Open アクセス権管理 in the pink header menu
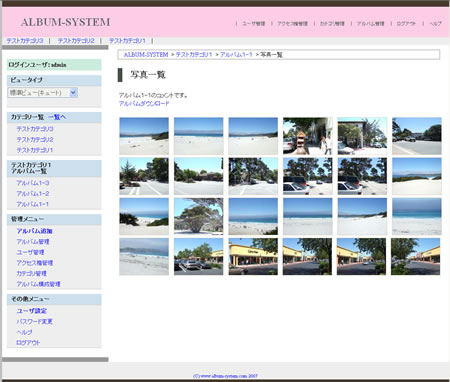Viewport: 450px width, 382px height. point(293,24)
